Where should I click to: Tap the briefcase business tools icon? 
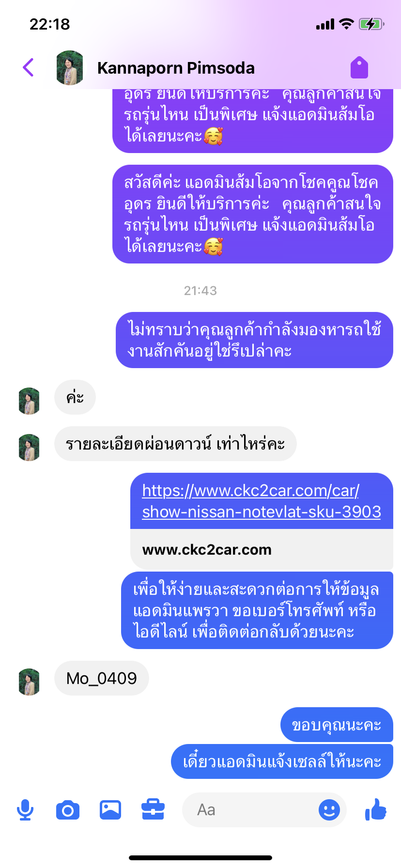click(153, 810)
